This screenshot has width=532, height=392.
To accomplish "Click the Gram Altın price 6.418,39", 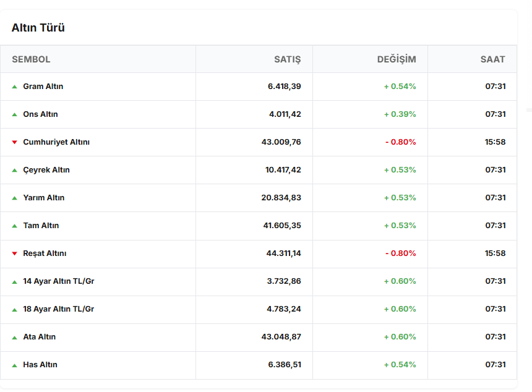I will pyautogui.click(x=285, y=87).
